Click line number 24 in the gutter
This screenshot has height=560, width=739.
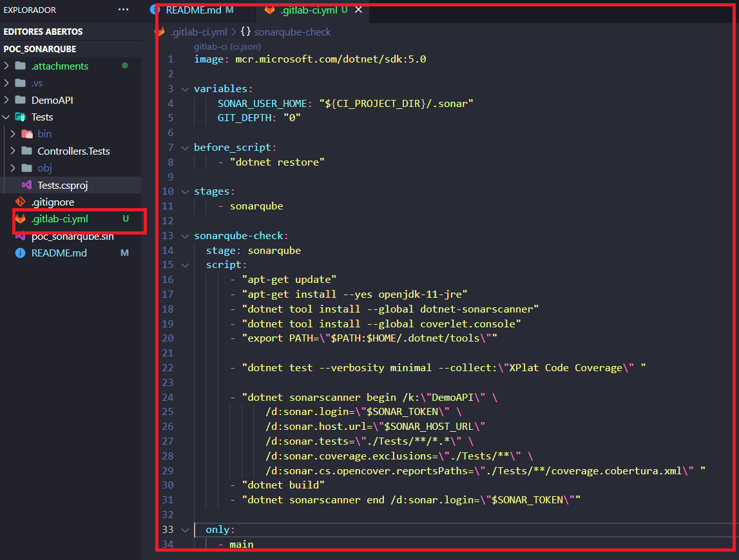[168, 398]
